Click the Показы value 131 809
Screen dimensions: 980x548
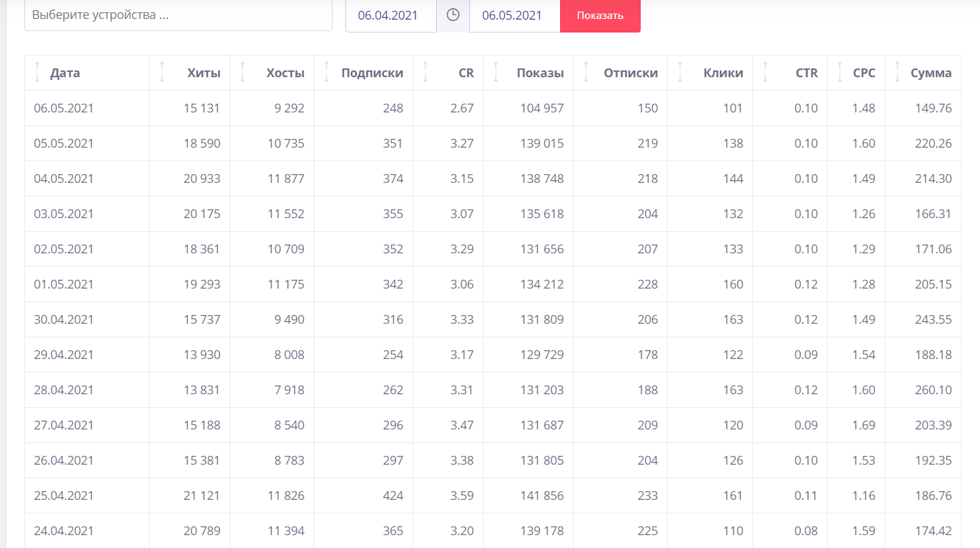tap(541, 320)
